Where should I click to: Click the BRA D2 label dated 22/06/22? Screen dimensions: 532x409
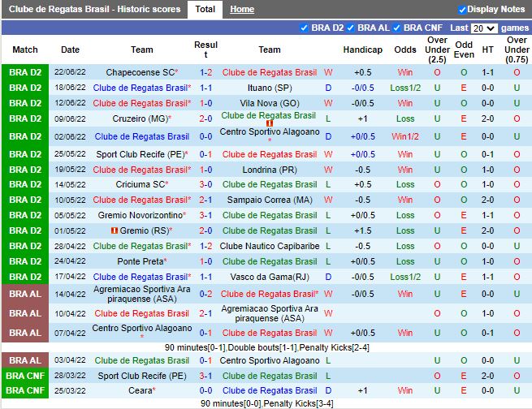click(x=25, y=72)
